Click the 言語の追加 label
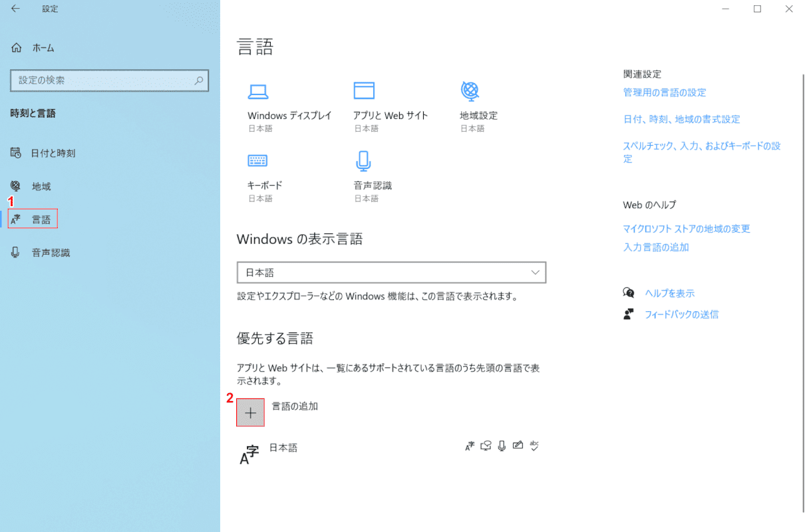Viewport: 805px width, 532px height. click(x=295, y=406)
